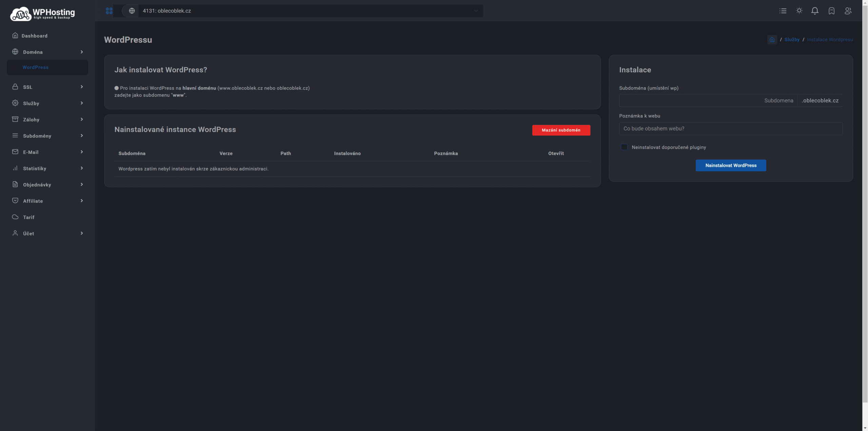This screenshot has width=868, height=431.
Task: Open the Affiliate sidebar section
Action: (x=47, y=201)
